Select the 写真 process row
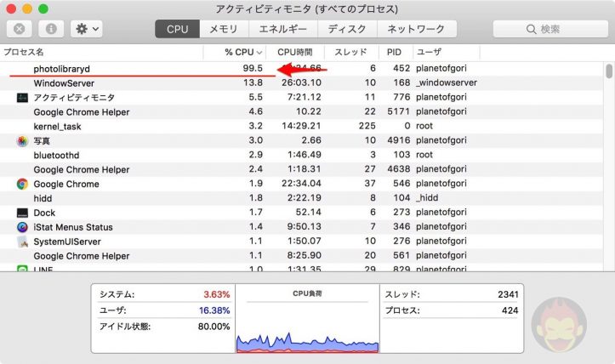Image resolution: width=615 pixels, height=364 pixels. (x=301, y=141)
